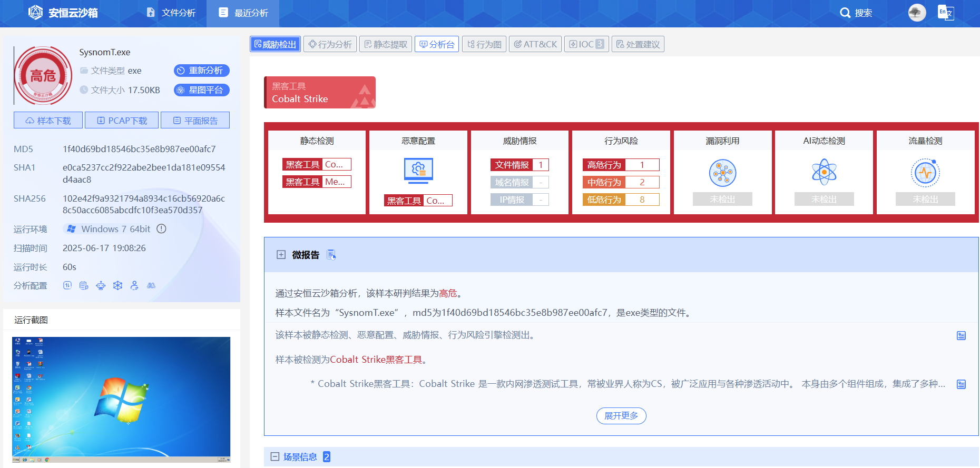Click the IP情报 row

click(x=520, y=200)
